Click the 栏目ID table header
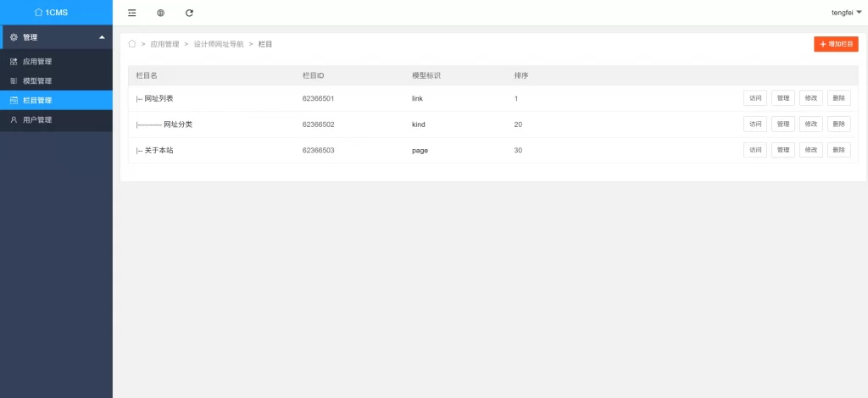This screenshot has width=868, height=398. point(313,75)
